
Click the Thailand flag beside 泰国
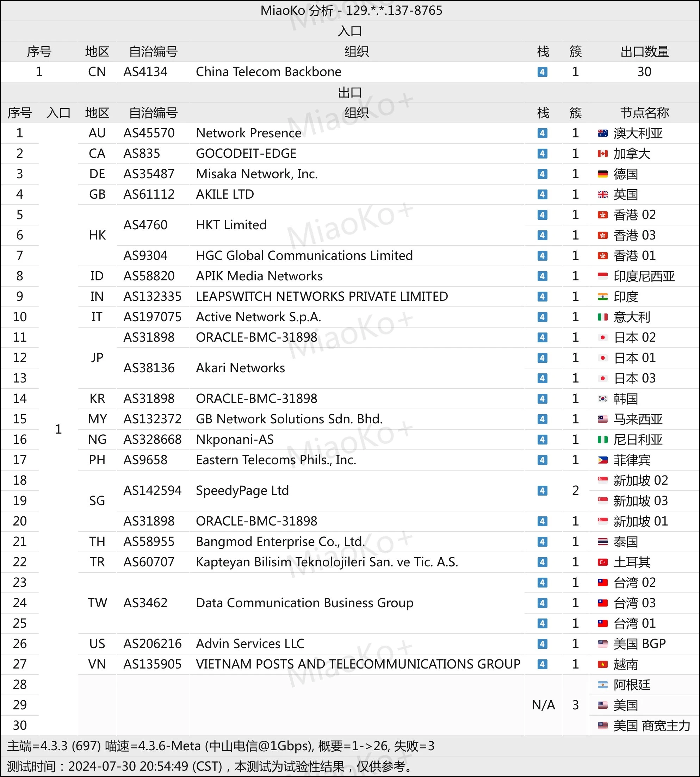click(603, 542)
